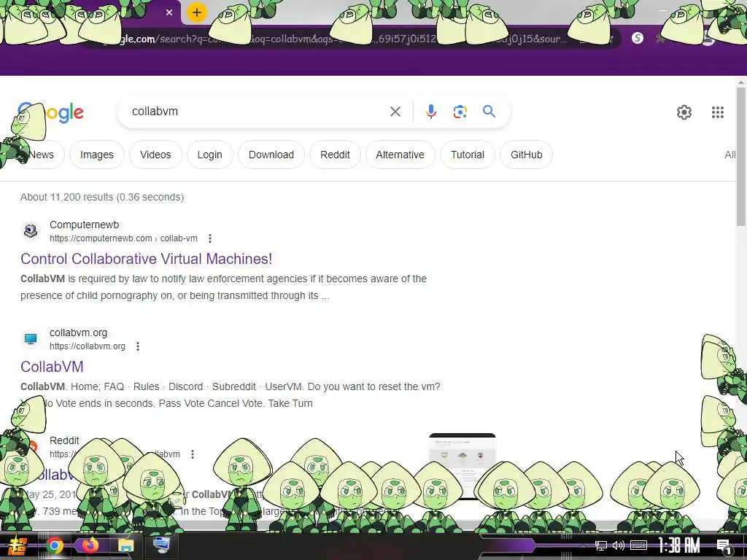Click the Computernewb site name
The image size is (747, 560).
pos(85,225)
